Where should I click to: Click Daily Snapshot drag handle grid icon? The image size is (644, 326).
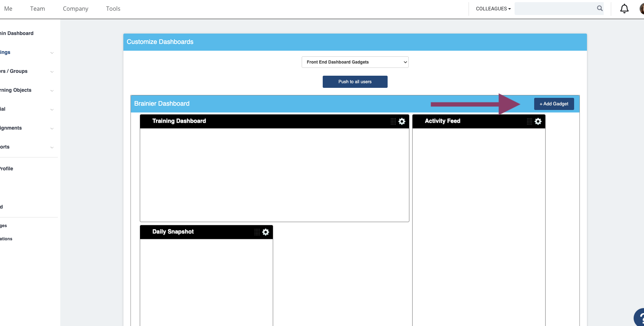tap(257, 232)
